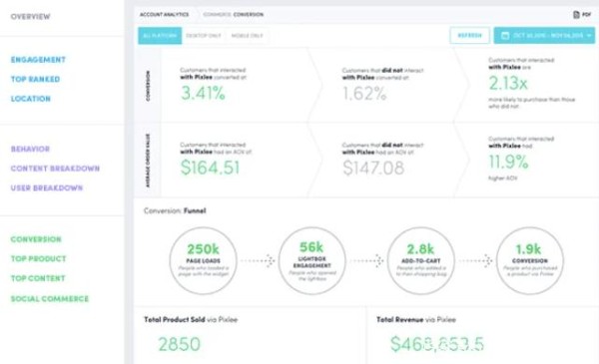
Task: Open User Breakdown in sidebar
Action: (x=47, y=187)
